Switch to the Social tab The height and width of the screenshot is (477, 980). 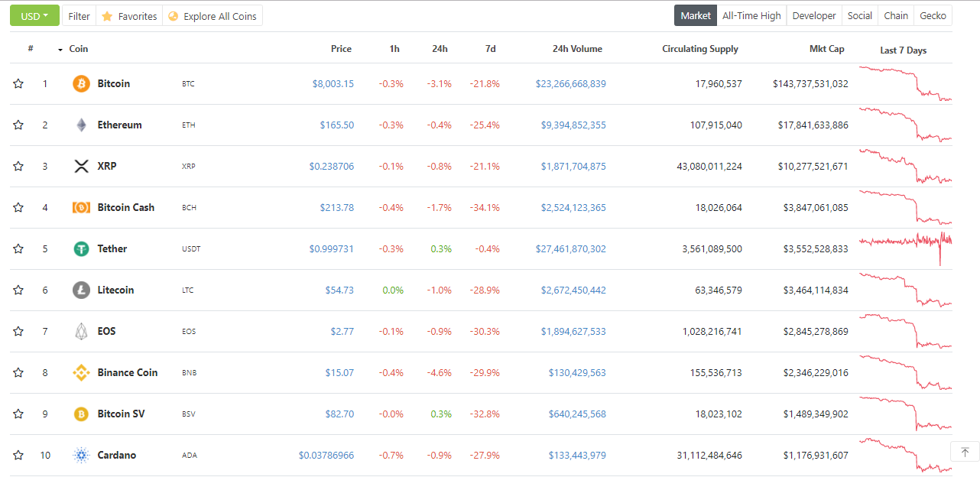pyautogui.click(x=860, y=15)
